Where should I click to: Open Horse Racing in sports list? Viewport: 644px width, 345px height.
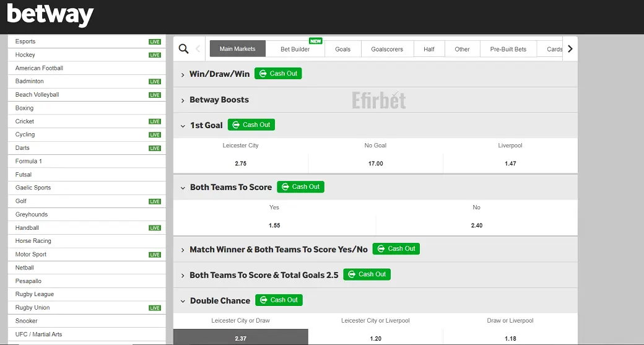click(x=87, y=241)
